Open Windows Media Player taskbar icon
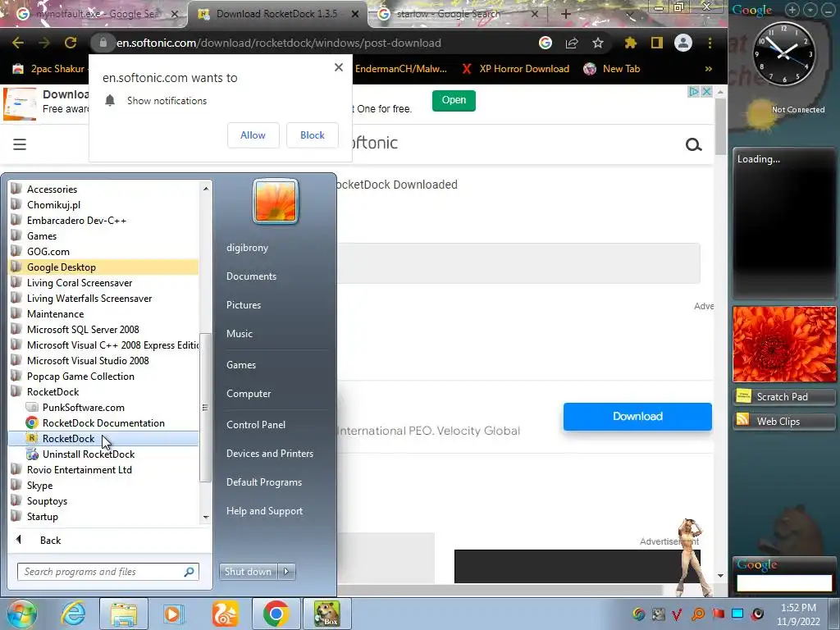The width and height of the screenshot is (840, 630). [173, 614]
